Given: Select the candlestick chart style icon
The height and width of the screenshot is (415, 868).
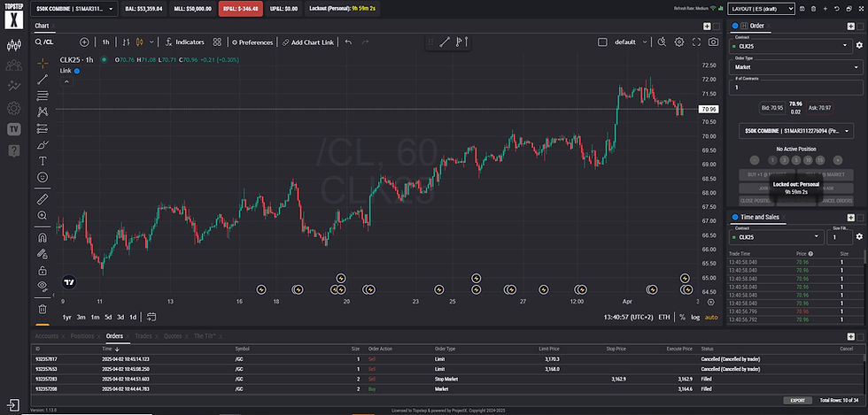Looking at the screenshot, I should pos(140,42).
